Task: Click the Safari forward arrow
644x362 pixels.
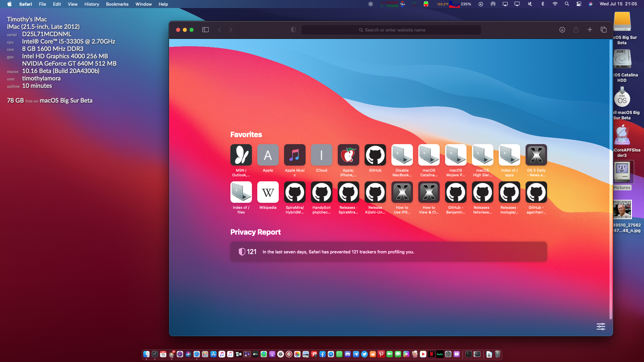Action: (231, 30)
